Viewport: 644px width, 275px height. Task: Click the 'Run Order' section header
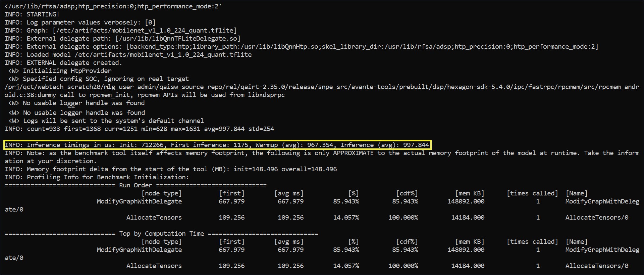click(x=136, y=185)
